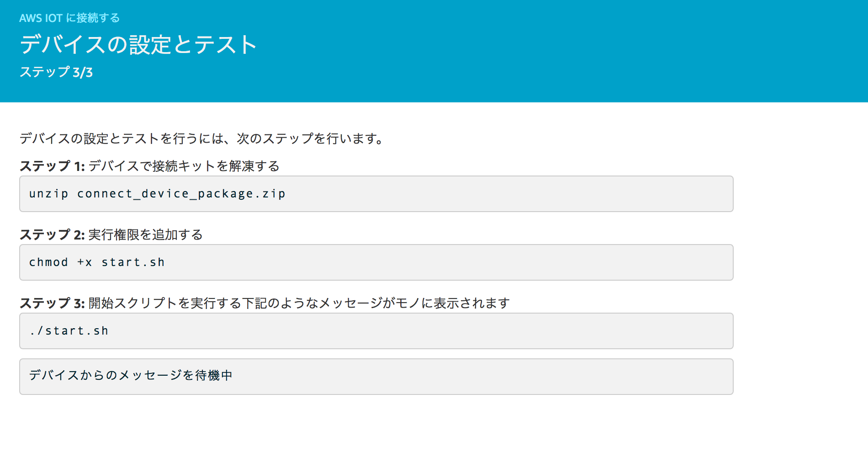This screenshot has width=868, height=458.
Task: Click the 'デバイスで接続キットを解凍する' description
Action: [184, 166]
